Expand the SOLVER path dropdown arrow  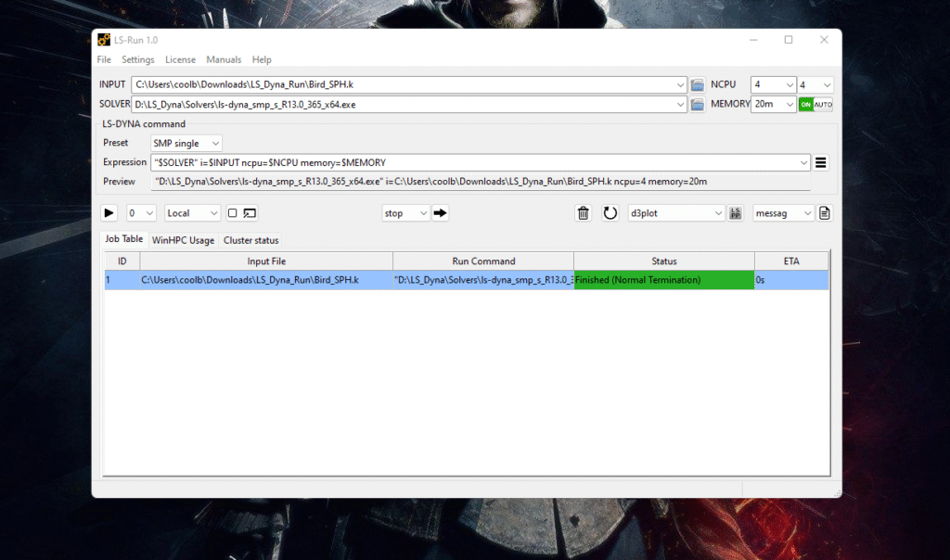(x=680, y=105)
